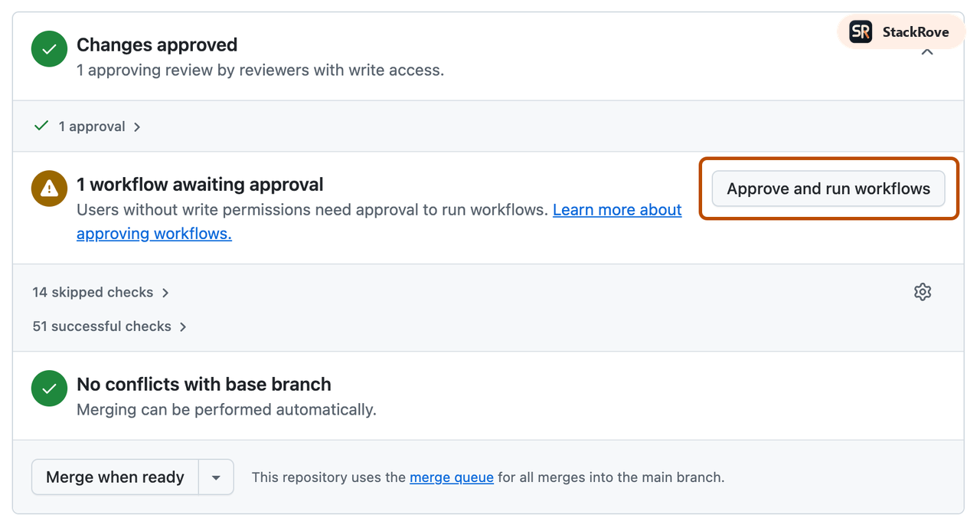Open the merge queue link

tap(451, 477)
